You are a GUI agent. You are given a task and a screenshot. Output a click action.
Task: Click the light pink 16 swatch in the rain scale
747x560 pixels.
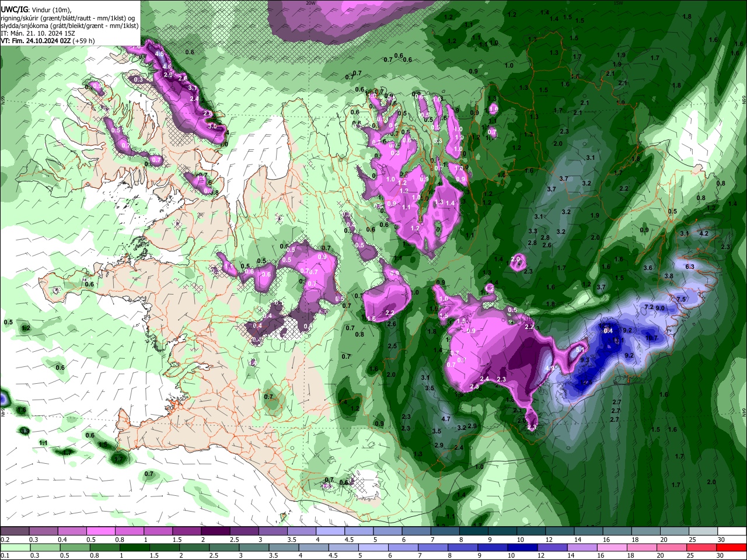(x=612, y=547)
